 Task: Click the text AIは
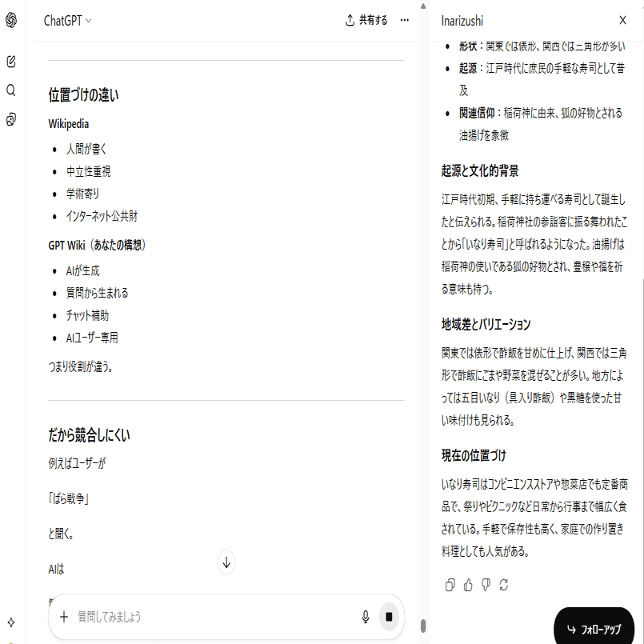tap(56, 570)
